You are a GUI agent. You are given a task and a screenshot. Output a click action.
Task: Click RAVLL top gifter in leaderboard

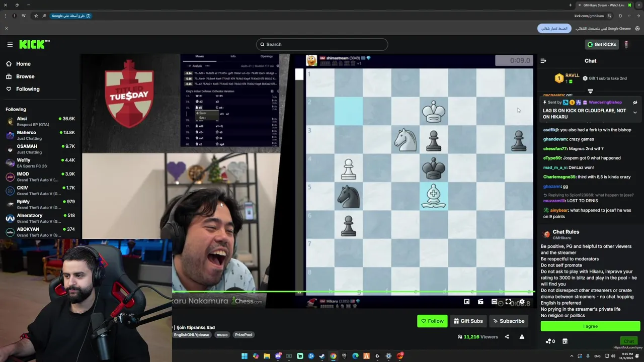point(567,78)
